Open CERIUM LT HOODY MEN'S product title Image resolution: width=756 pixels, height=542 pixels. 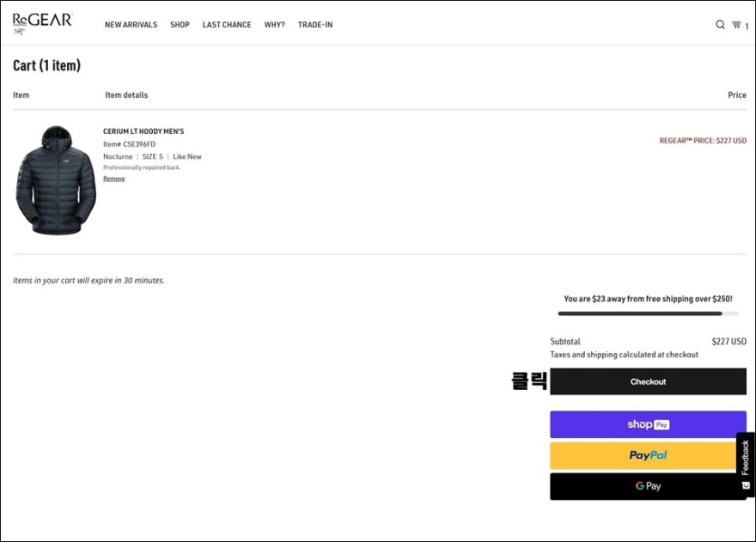(x=143, y=131)
